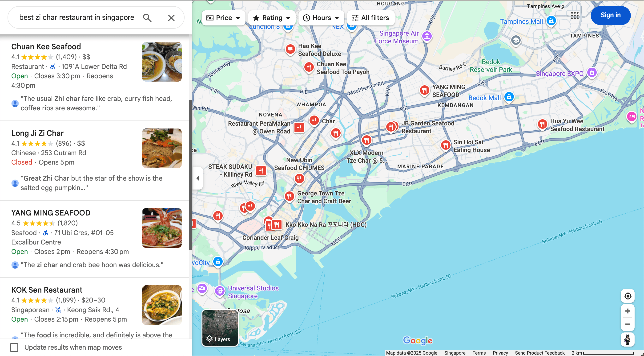Click the Sign in button
This screenshot has width=644, height=356.
(x=610, y=15)
